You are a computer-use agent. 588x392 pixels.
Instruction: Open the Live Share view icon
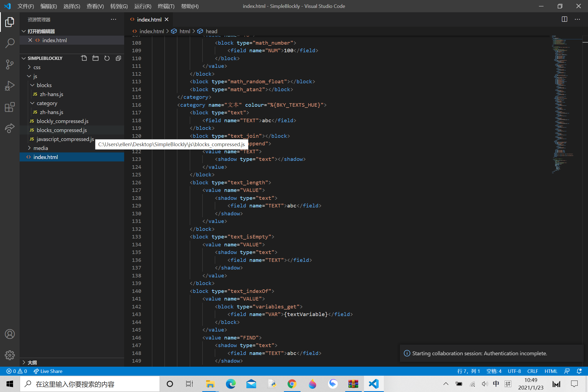(10, 128)
